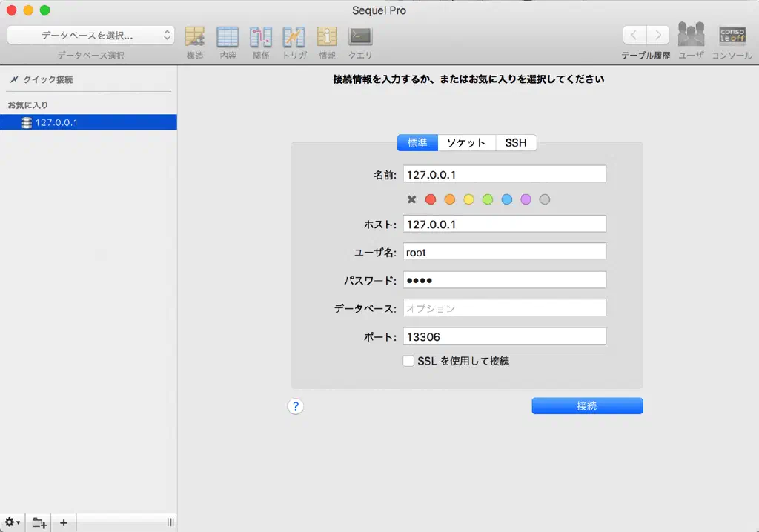Click the help question mark button
This screenshot has width=759, height=532.
(296, 406)
